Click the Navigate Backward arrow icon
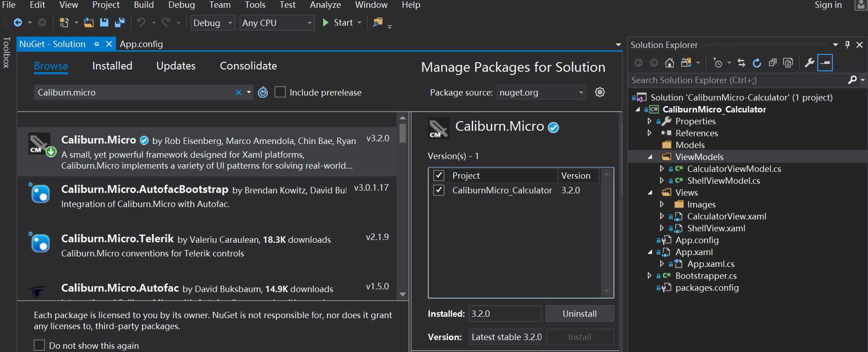This screenshot has width=868, height=352. pos(18,22)
